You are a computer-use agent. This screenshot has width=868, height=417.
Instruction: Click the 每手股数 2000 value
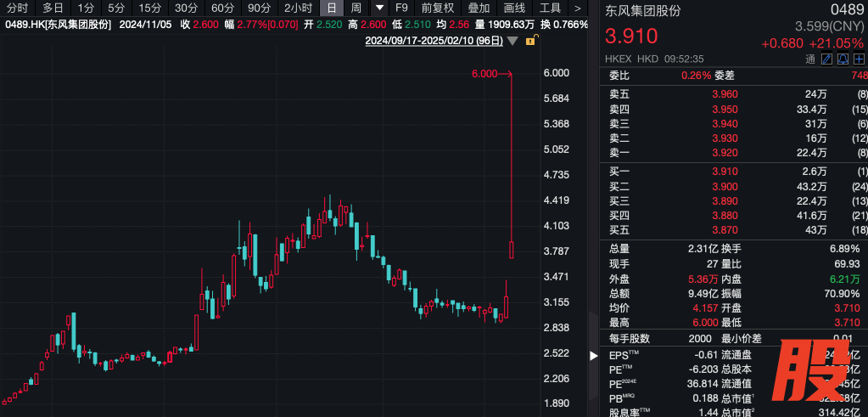coord(700,339)
